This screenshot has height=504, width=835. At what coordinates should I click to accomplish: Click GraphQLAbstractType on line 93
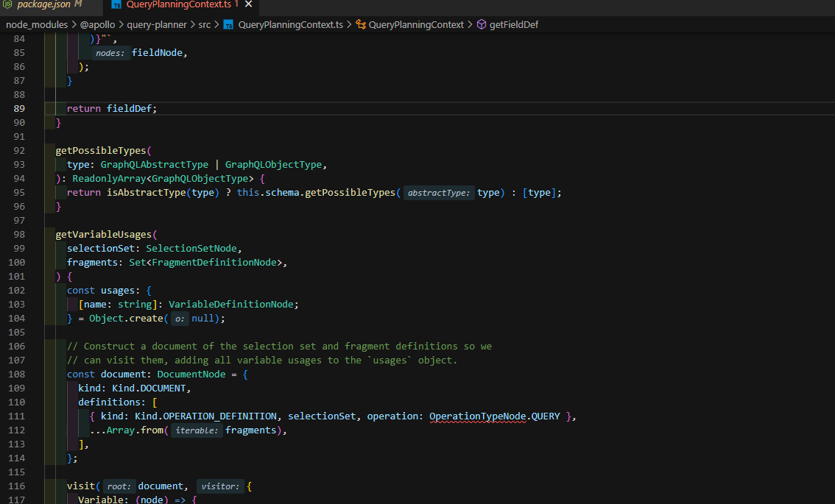click(155, 165)
